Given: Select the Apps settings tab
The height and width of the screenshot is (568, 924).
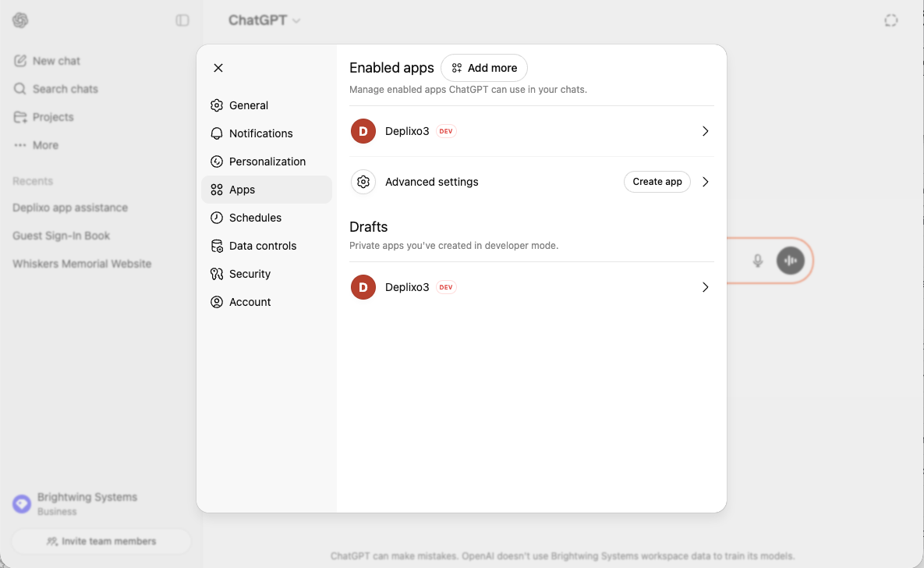Looking at the screenshot, I should pyautogui.click(x=267, y=190).
